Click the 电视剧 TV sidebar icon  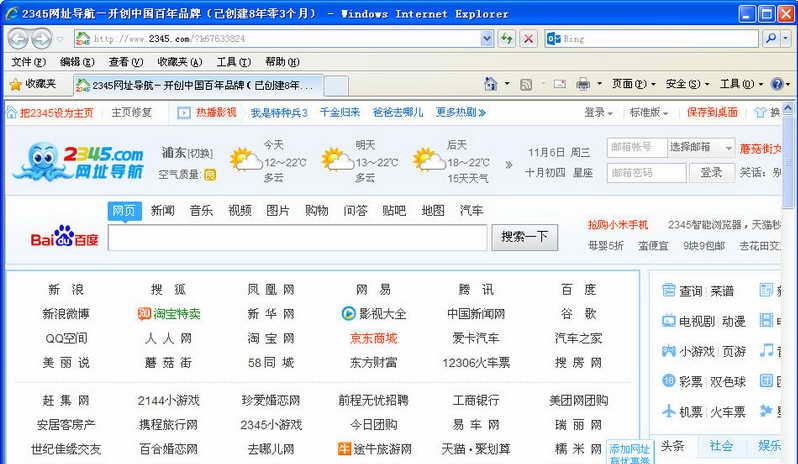coord(668,321)
